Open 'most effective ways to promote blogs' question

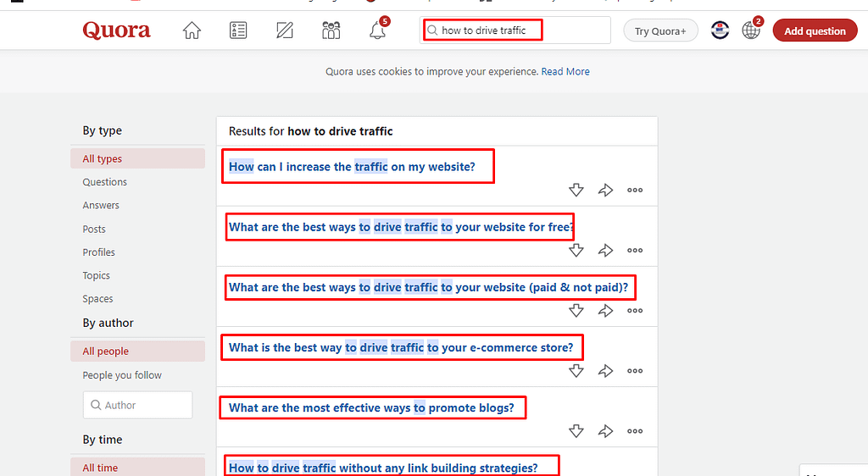[x=371, y=407]
